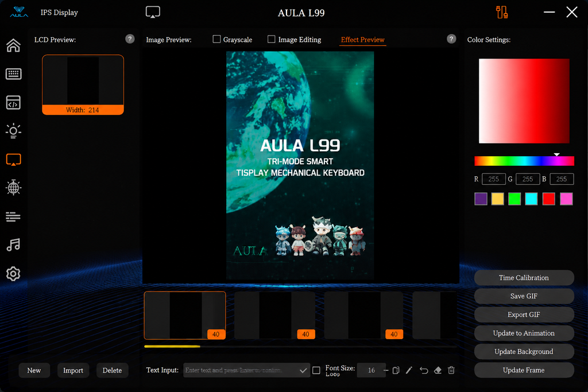
Task: Select the first highlighted frame thumbnail
Action: [x=185, y=315]
